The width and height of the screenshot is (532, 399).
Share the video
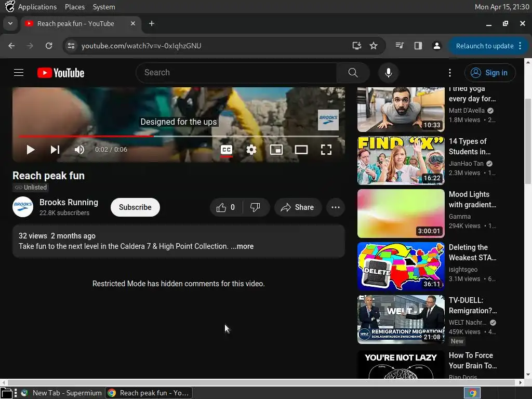[298, 207]
